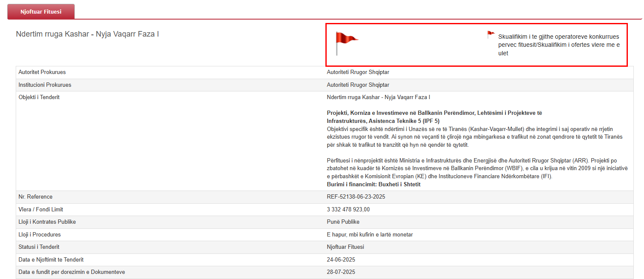Select the Autoritet Prokurues row label

point(42,72)
